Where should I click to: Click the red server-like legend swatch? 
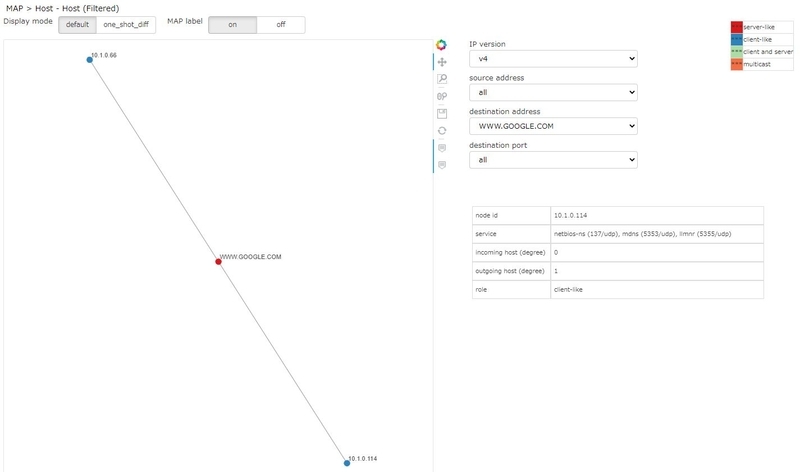[737, 27]
